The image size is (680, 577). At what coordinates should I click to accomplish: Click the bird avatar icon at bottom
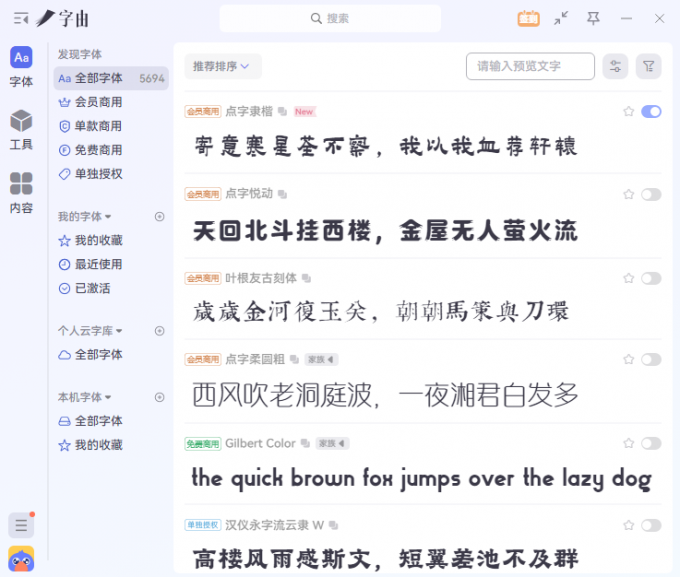click(21, 559)
